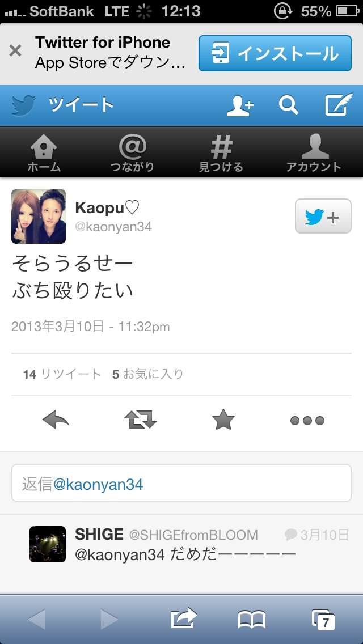Open the search magnifier icon
This screenshot has height=644, width=363.
click(289, 105)
